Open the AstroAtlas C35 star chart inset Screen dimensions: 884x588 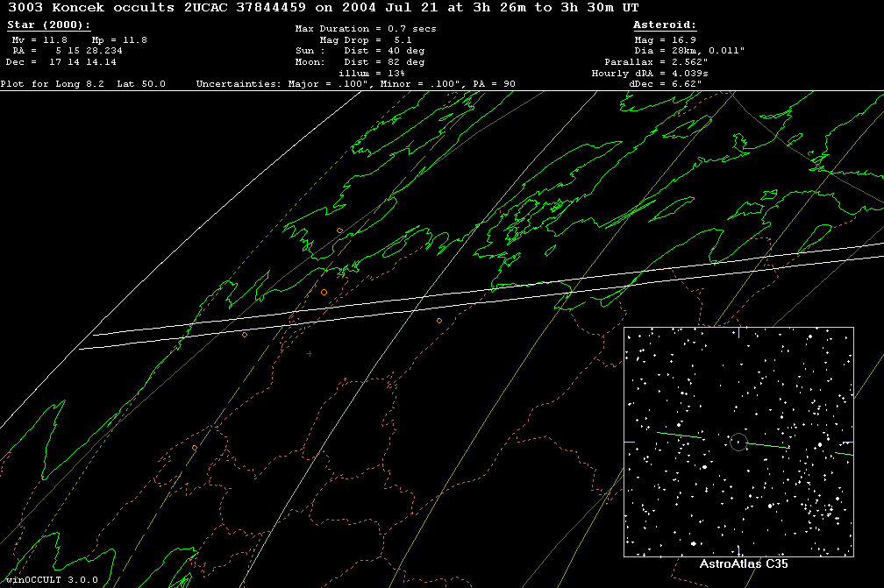coord(738,442)
